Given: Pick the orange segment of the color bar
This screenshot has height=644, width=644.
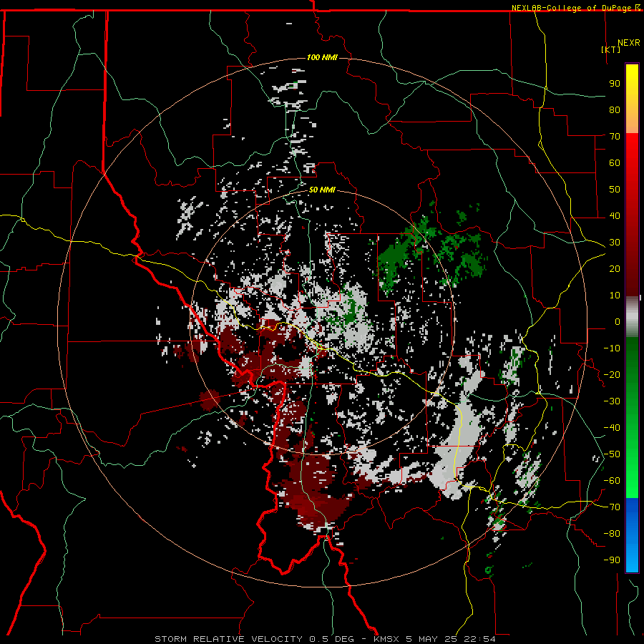Looking at the screenshot, I should pos(632,120).
